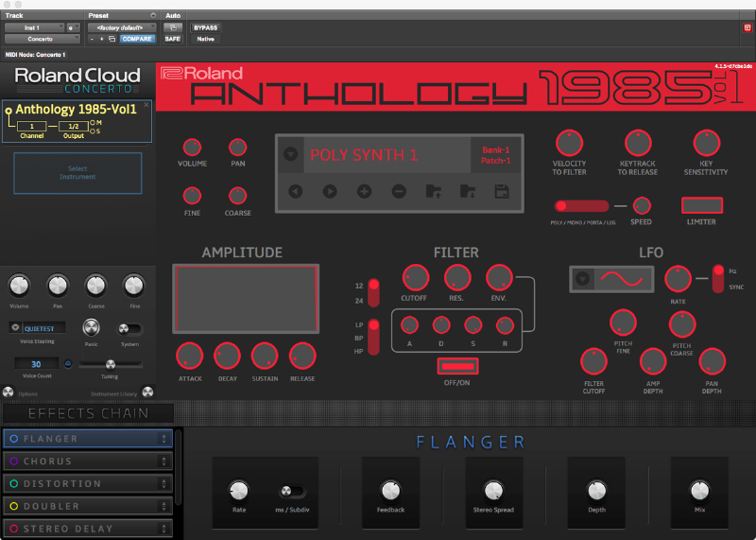Select the DOUBLER effect row
Image resolution: width=756 pixels, height=540 pixels.
88,506
